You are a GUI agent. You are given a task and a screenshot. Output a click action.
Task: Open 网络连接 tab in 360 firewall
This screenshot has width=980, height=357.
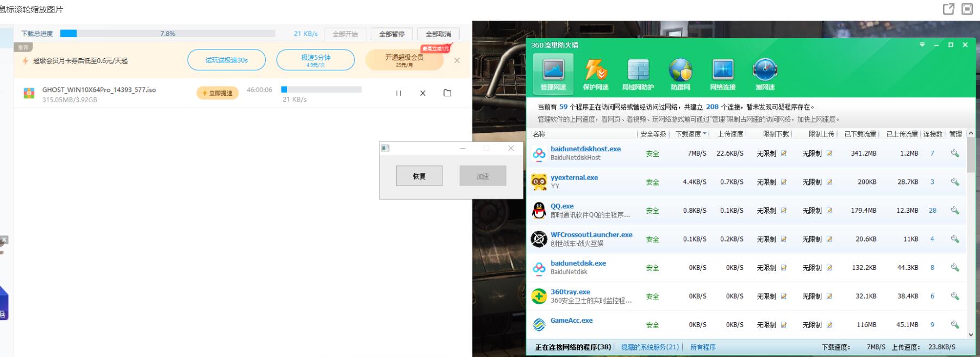coord(722,75)
